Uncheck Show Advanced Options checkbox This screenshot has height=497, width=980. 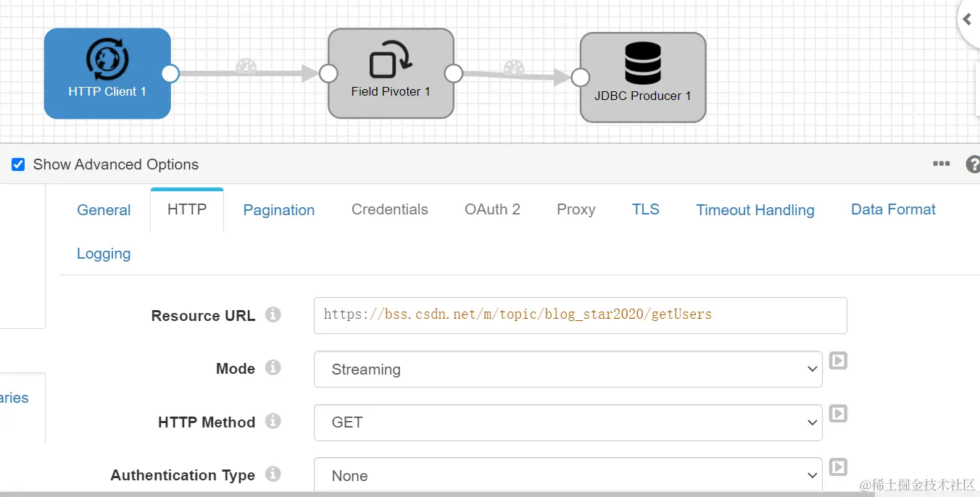pyautogui.click(x=18, y=164)
